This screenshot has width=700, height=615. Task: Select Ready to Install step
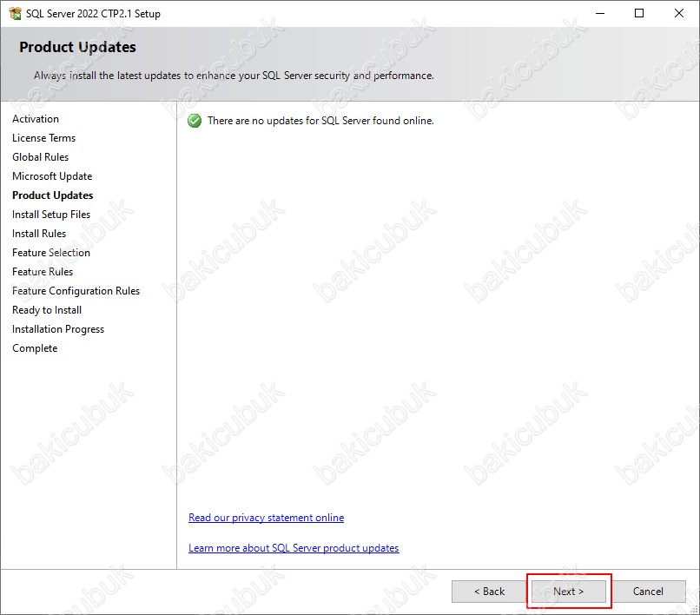pos(47,310)
